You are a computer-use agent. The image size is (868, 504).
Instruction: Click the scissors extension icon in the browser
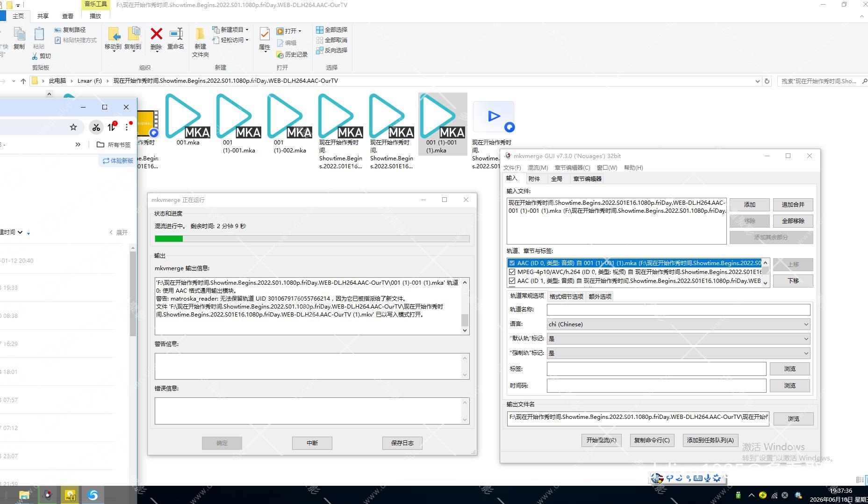click(x=96, y=127)
